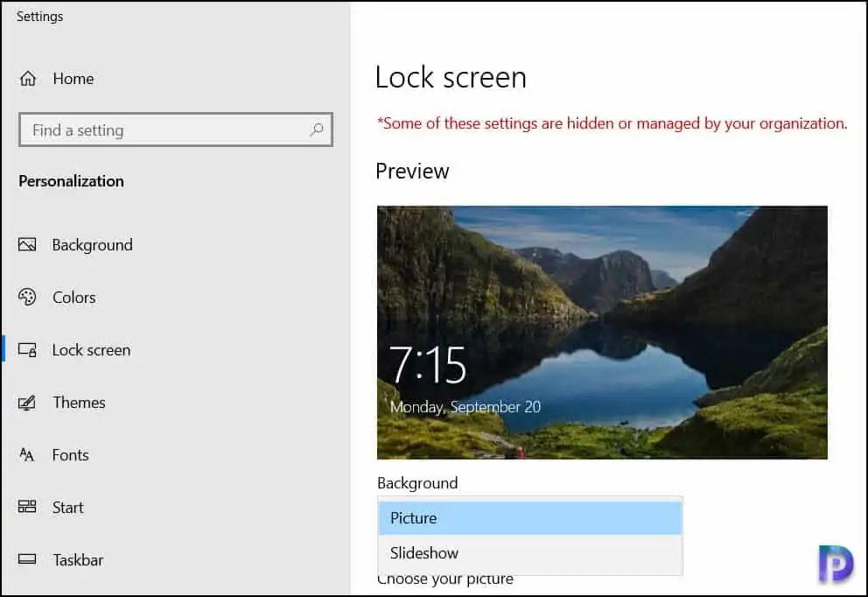Click the Preview heading

pyautogui.click(x=412, y=171)
